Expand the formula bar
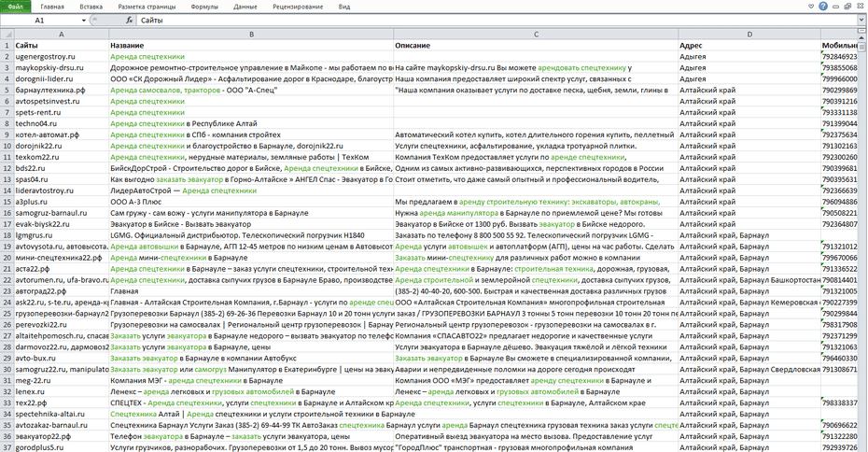Screen dimensions: 868x452 (861, 20)
